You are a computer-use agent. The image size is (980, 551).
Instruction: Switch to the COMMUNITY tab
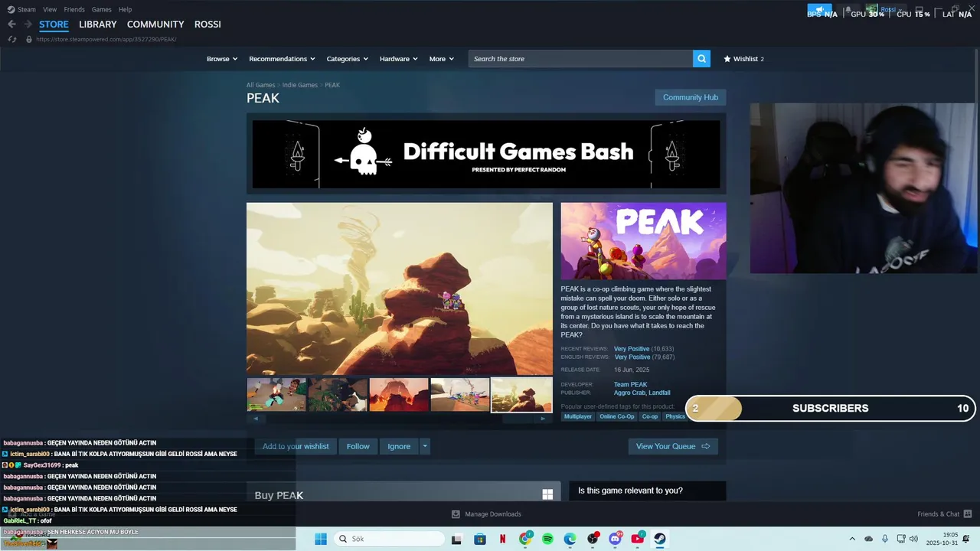click(155, 24)
